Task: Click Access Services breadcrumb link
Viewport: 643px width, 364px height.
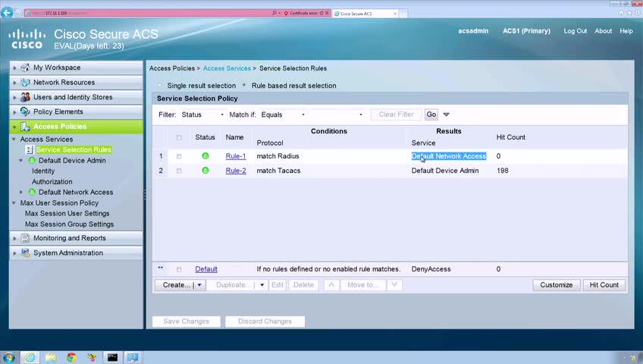Action: (x=227, y=68)
